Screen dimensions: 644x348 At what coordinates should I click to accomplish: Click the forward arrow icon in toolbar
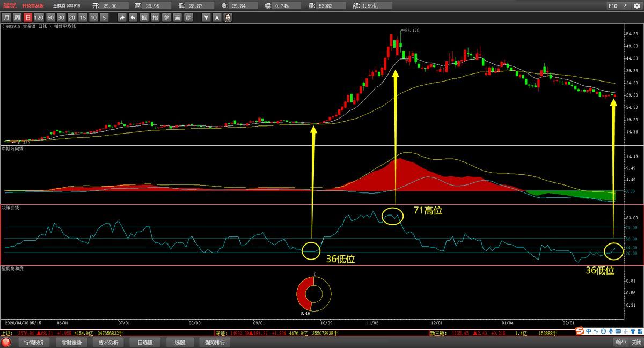pos(122,18)
